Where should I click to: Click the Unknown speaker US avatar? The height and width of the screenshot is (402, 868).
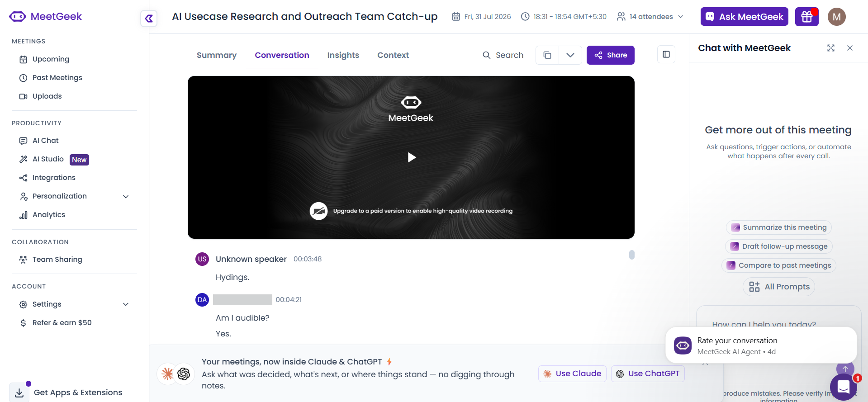click(x=202, y=259)
